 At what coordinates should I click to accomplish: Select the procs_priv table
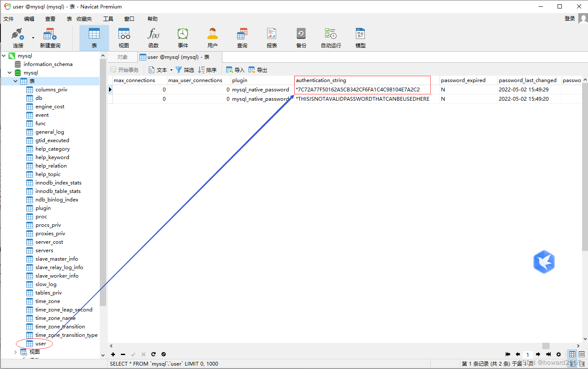(x=48, y=225)
